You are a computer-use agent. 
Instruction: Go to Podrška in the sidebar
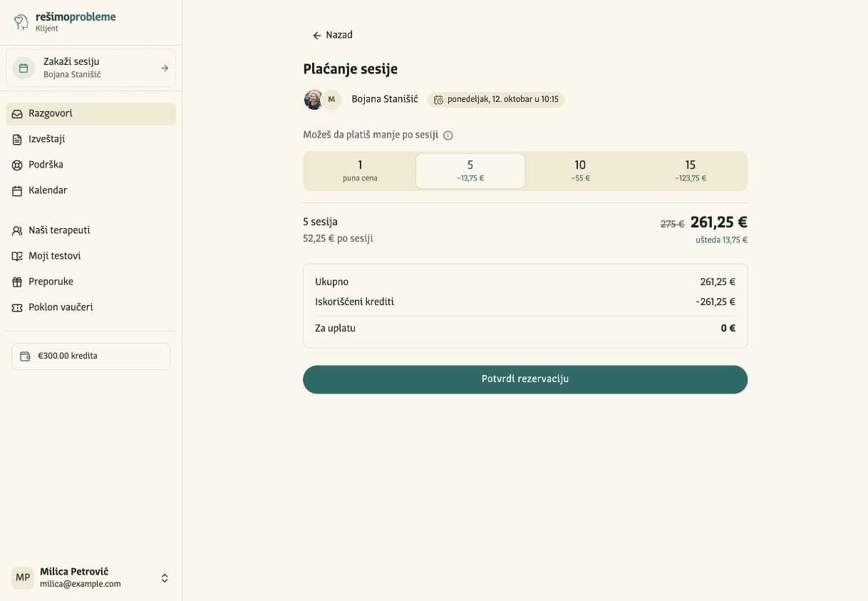click(91, 165)
